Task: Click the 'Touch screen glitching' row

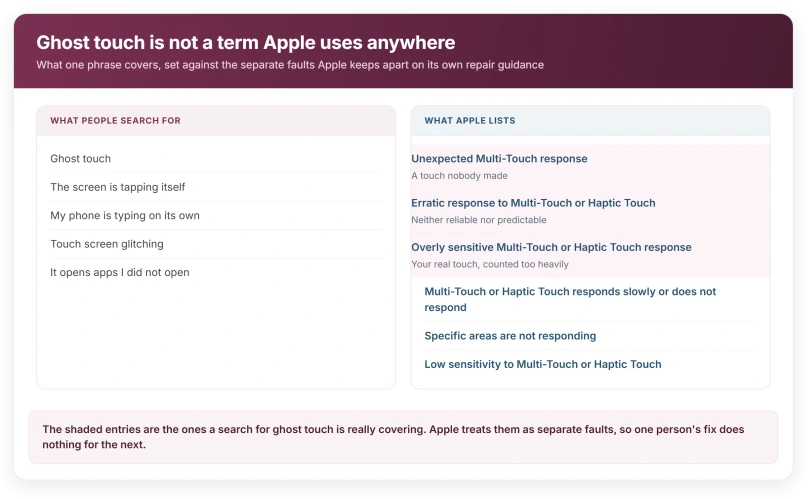Action: pyautogui.click(x=216, y=244)
